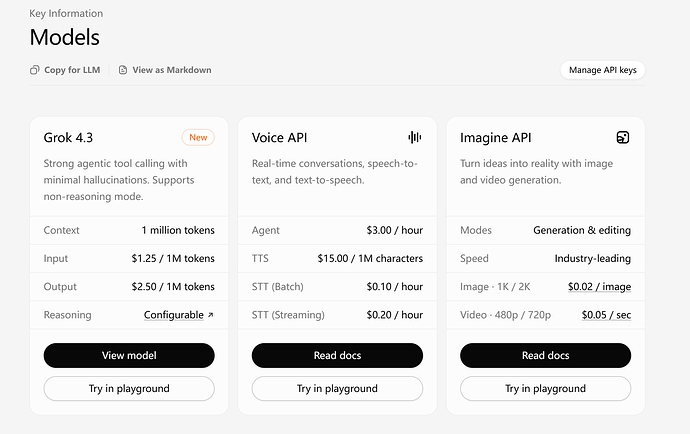Click the Voice API description text
690x434 pixels.
[334, 172]
